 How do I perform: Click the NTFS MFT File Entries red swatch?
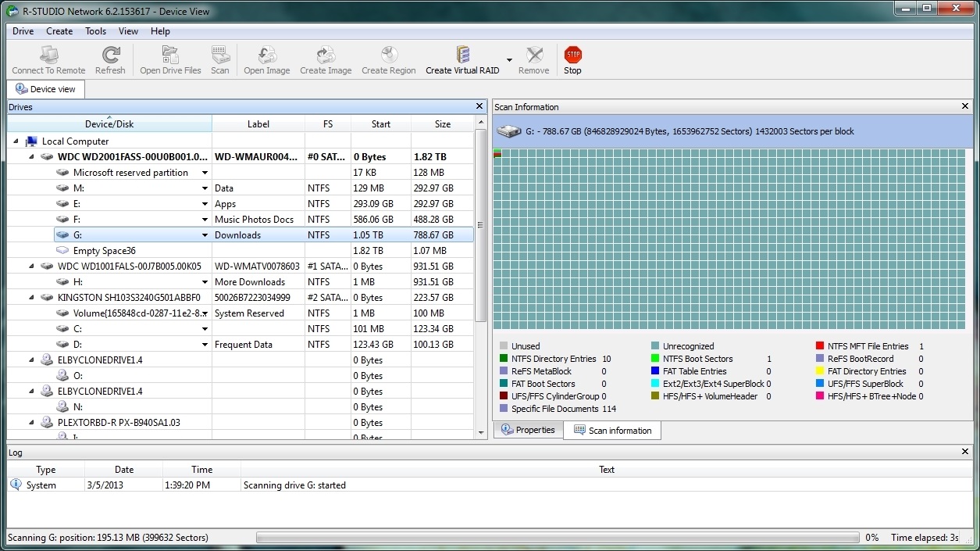820,346
